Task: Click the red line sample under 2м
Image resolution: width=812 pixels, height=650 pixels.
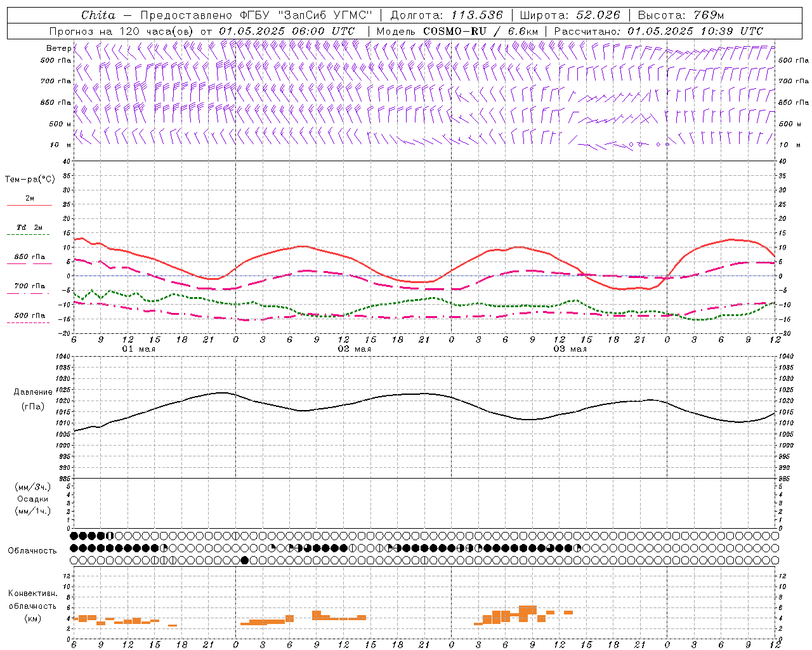Action: point(29,206)
